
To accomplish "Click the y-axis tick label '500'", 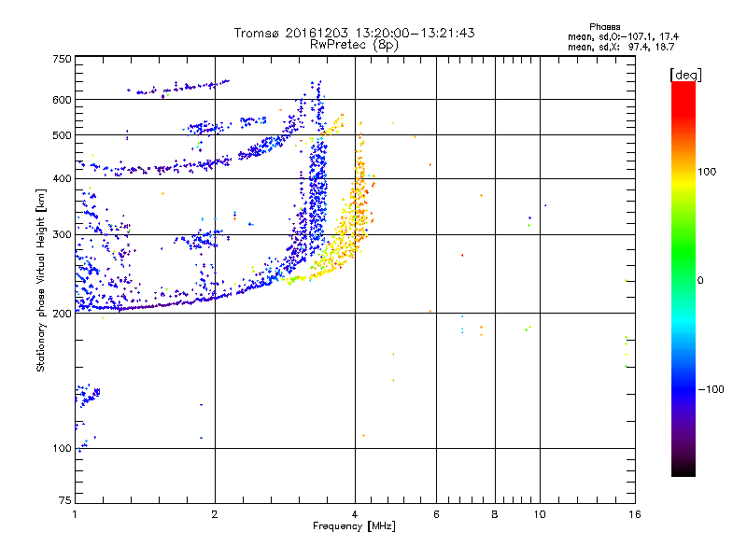I will coord(62,135).
